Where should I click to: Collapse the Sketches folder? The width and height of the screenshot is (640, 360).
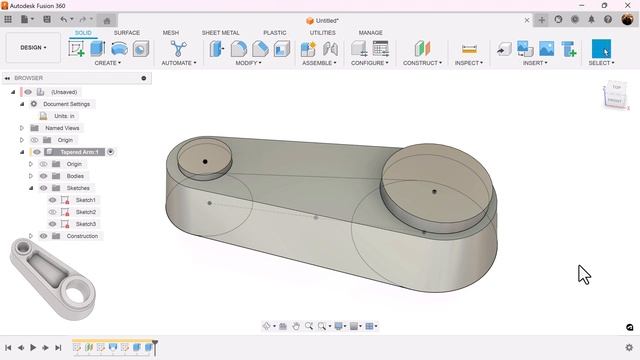click(31, 188)
